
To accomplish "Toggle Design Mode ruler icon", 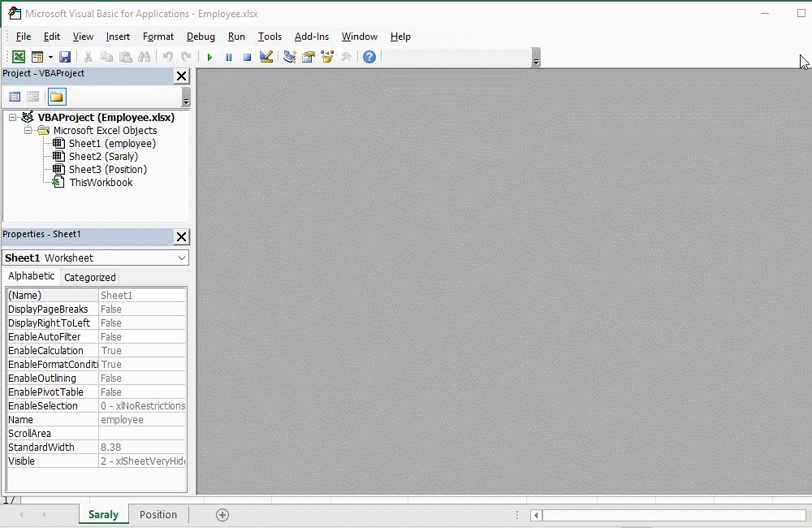I will pos(266,57).
